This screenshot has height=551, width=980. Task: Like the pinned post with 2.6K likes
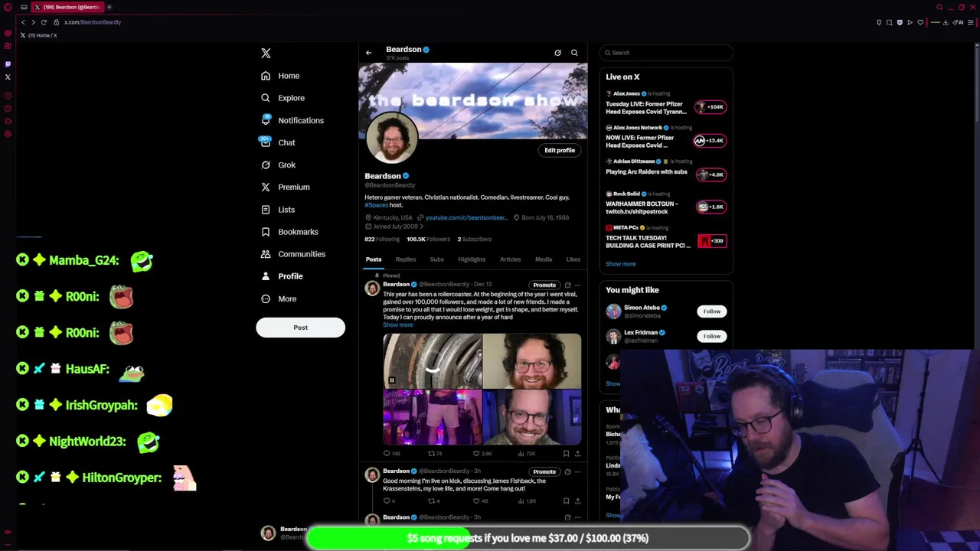482,454
